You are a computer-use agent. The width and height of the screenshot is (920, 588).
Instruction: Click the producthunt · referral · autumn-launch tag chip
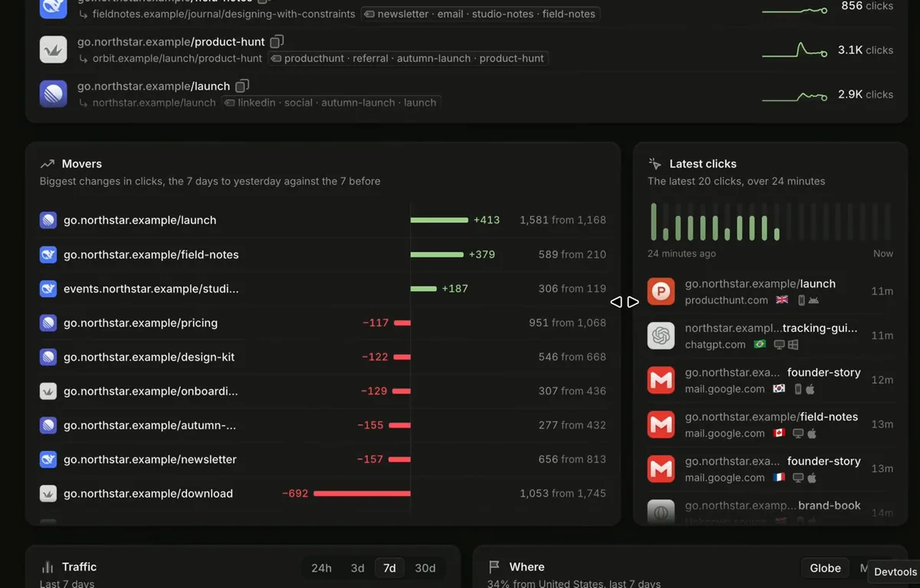tap(408, 58)
